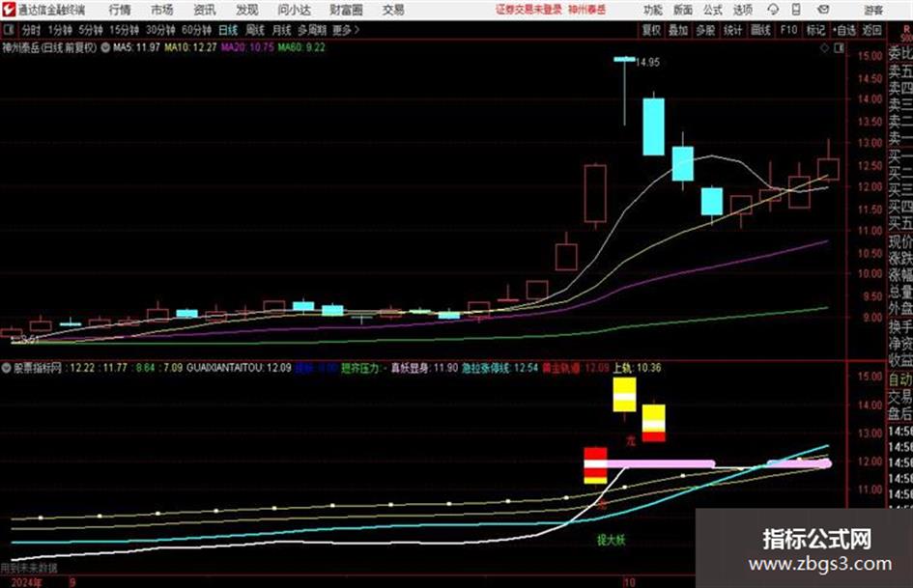Image resolution: width=913 pixels, height=588 pixels.
Task: Click the 多股 toolbar button
Action: [705, 30]
